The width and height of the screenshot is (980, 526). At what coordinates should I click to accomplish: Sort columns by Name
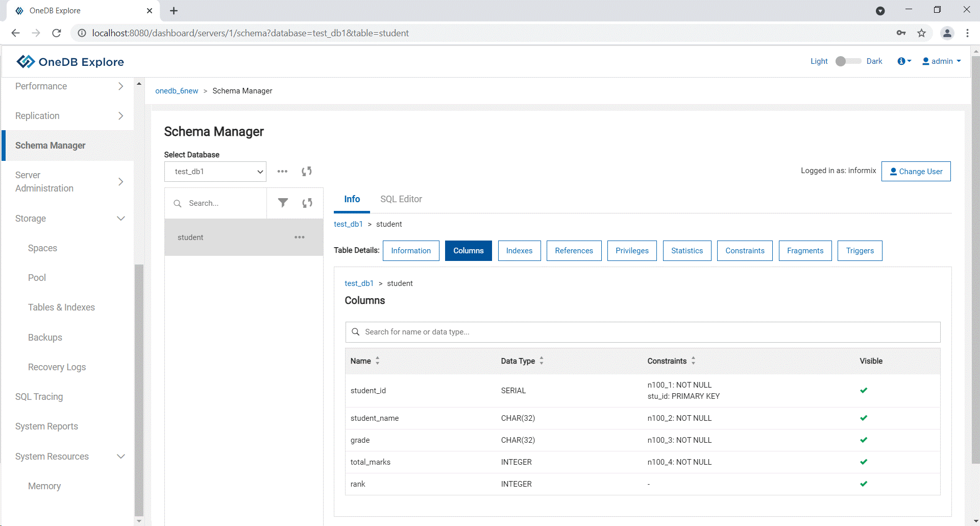(377, 361)
